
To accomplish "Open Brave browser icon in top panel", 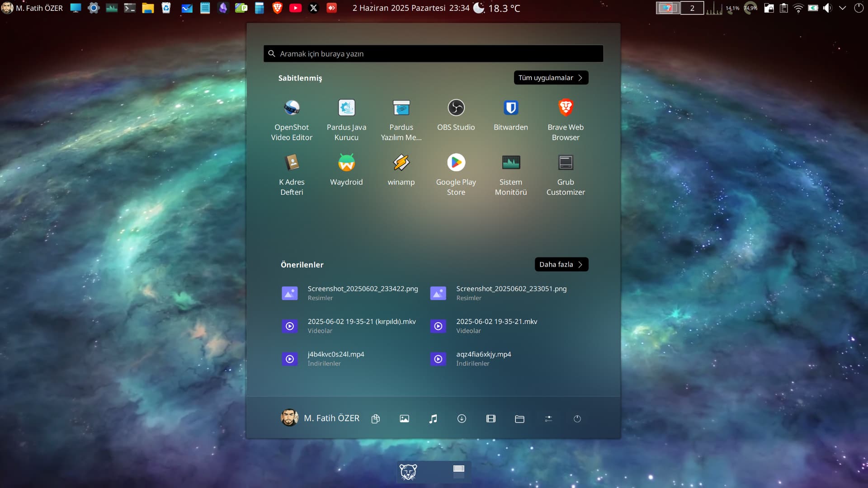I will coord(277,8).
